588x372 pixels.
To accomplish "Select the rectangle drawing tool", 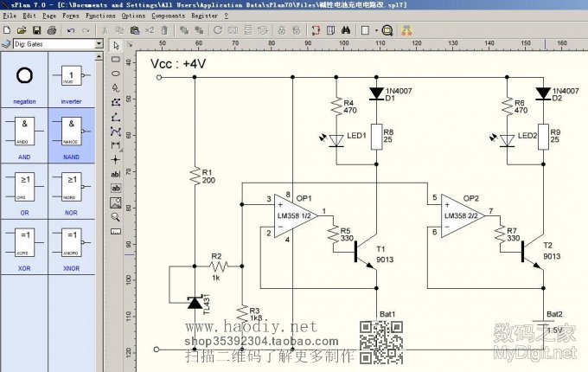I will 116,59.
